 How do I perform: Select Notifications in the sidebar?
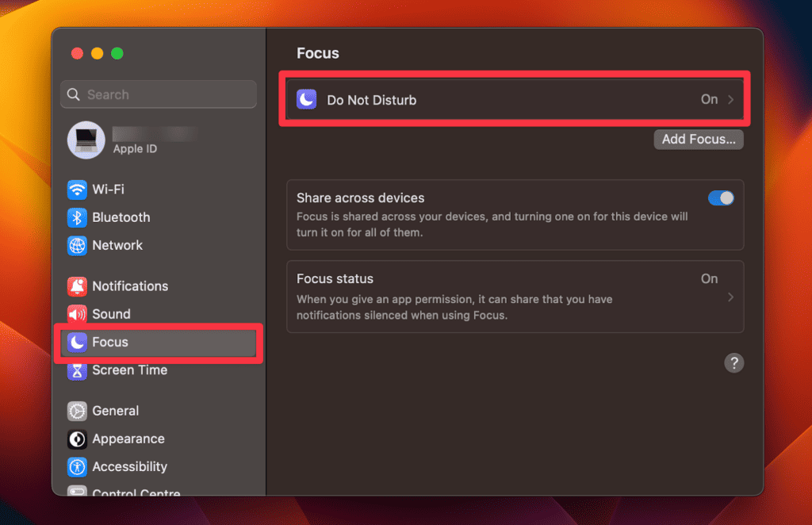159,286
